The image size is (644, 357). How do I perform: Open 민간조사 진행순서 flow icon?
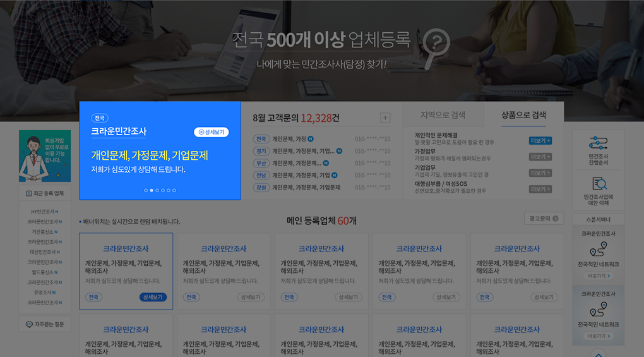598,142
